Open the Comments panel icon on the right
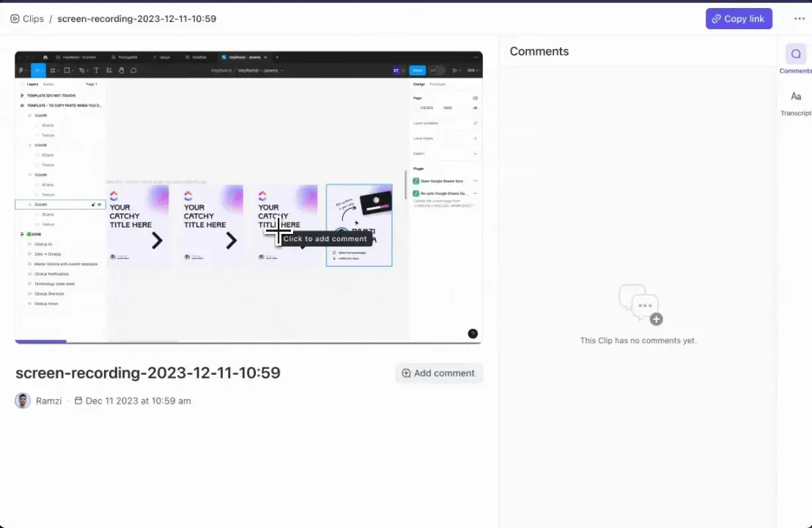 (796, 54)
